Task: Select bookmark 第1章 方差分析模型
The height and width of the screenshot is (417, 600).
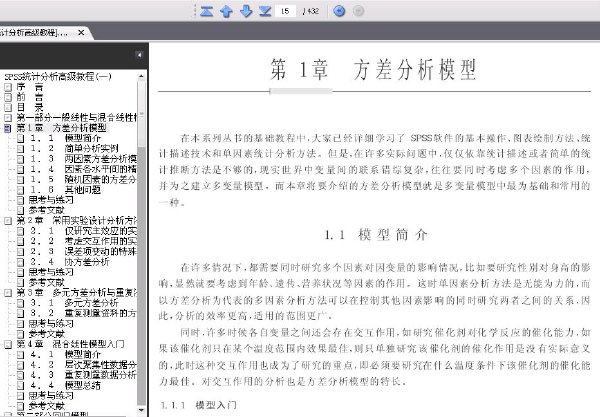Action: pyautogui.click(x=61, y=128)
